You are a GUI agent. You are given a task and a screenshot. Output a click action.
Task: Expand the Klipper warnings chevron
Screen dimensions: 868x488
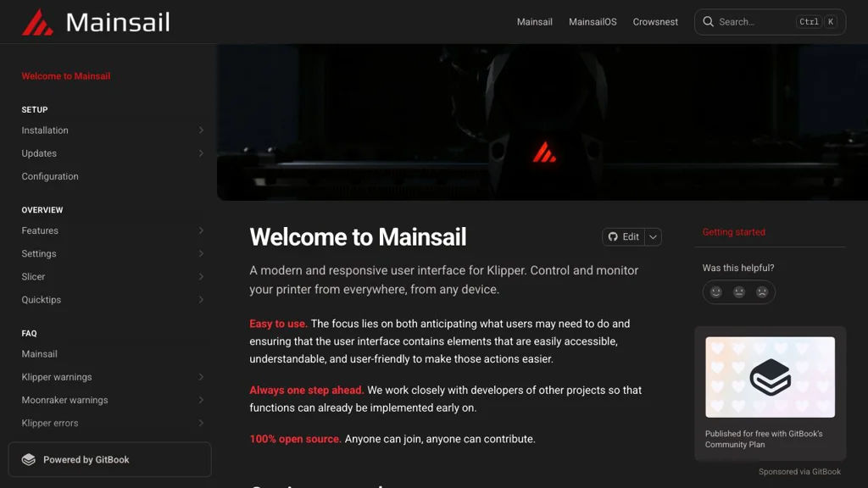201,377
